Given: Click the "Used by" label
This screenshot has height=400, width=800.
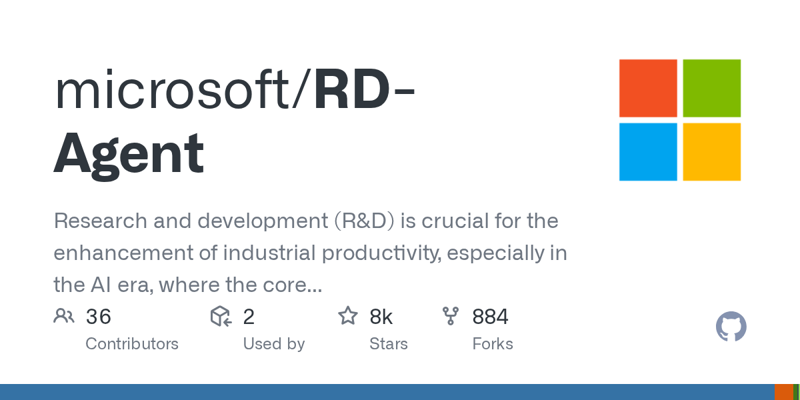Looking at the screenshot, I should (274, 344).
